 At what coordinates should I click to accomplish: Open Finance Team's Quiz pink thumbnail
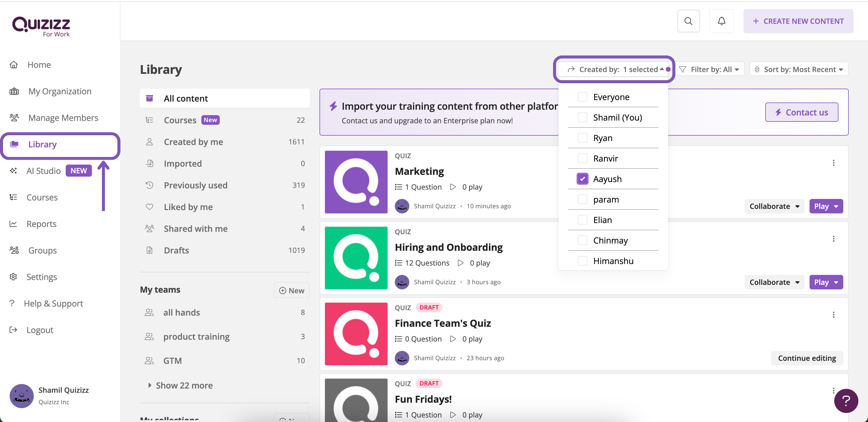coord(356,334)
